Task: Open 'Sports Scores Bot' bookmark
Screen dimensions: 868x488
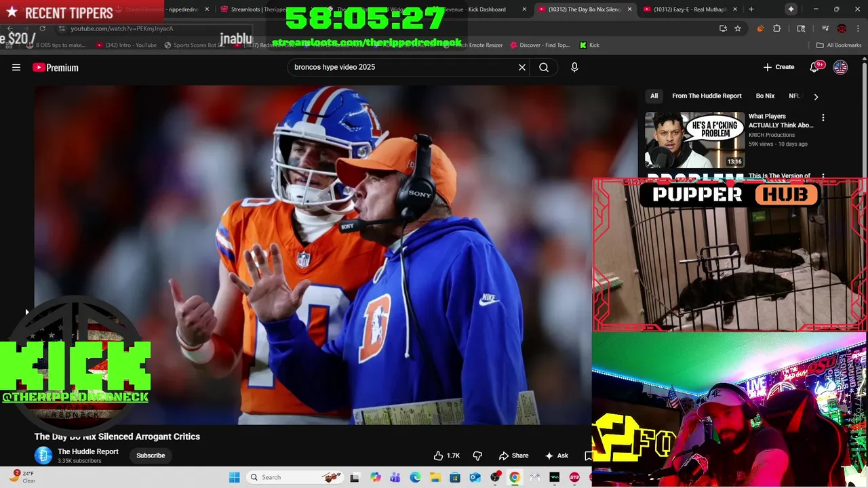Action: click(x=195, y=45)
